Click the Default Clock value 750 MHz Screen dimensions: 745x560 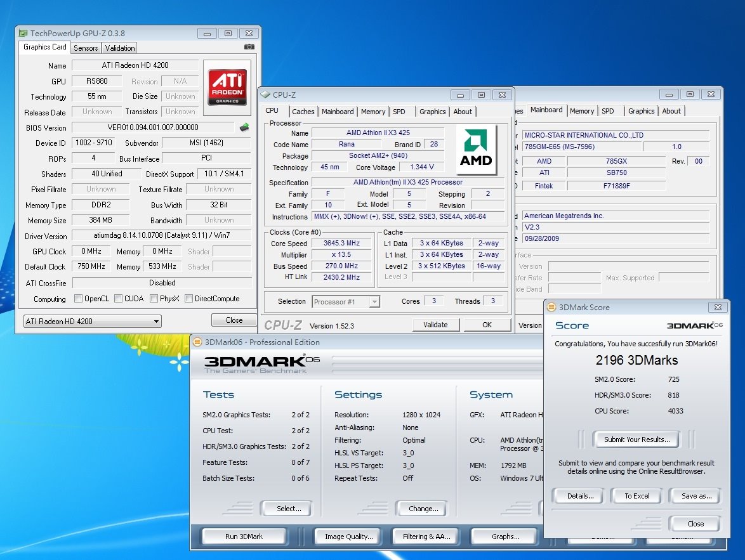[x=91, y=267]
